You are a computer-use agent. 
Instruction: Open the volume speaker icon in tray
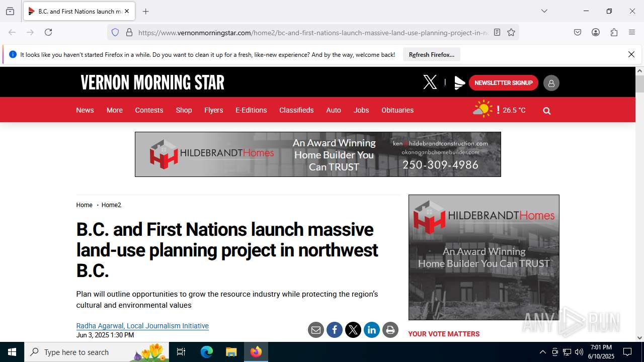[x=579, y=352]
